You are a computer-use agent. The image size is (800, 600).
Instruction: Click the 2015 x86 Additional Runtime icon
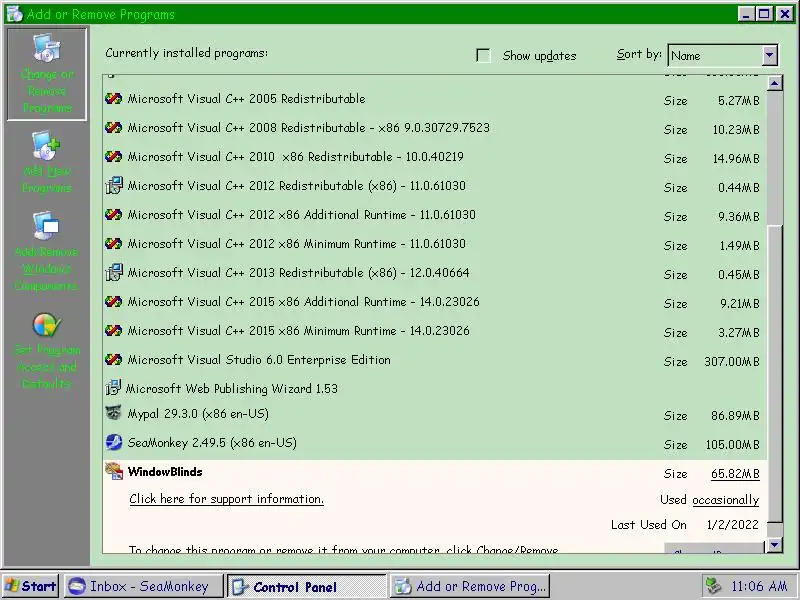coord(113,302)
